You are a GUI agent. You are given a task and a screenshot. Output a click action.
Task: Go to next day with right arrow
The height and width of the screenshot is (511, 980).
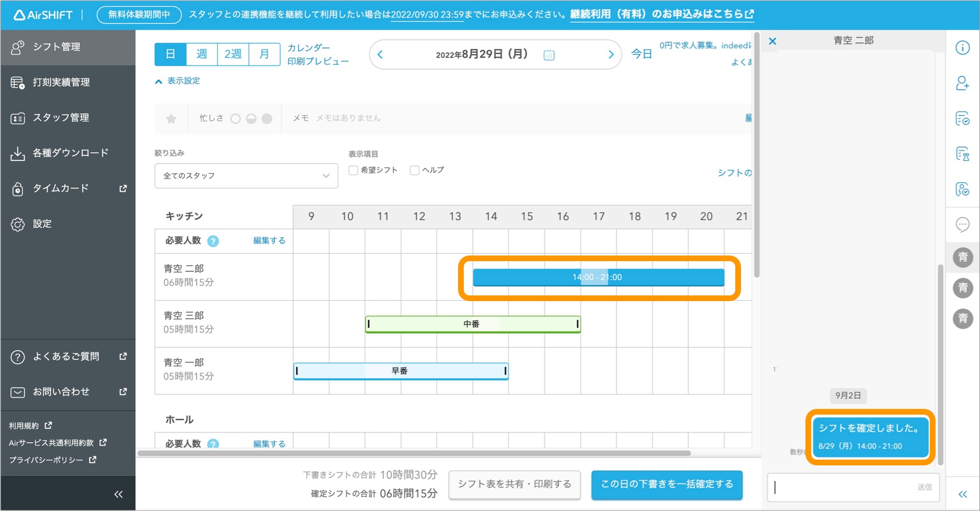(610, 55)
